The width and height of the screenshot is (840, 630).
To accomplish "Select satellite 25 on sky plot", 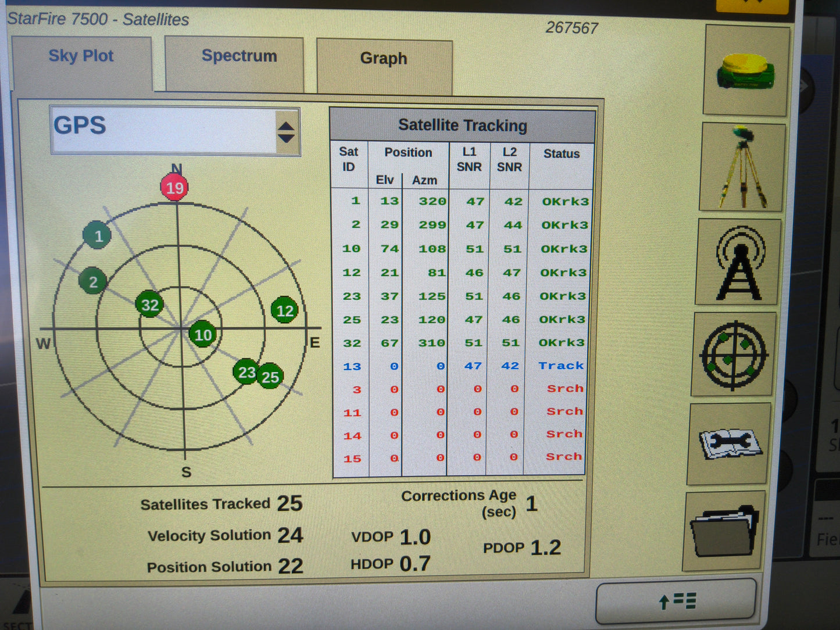I will pos(270,377).
